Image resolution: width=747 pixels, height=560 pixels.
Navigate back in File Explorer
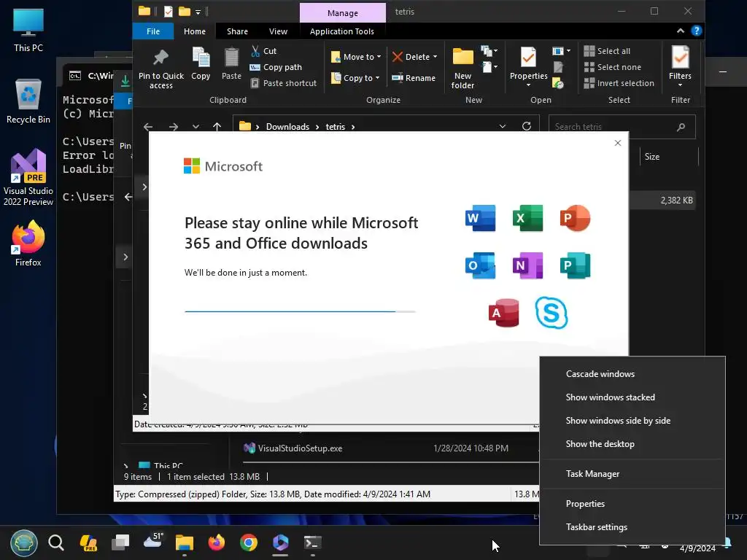click(x=148, y=127)
